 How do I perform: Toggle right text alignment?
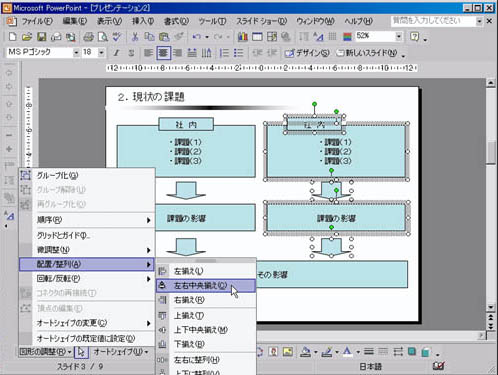177,53
